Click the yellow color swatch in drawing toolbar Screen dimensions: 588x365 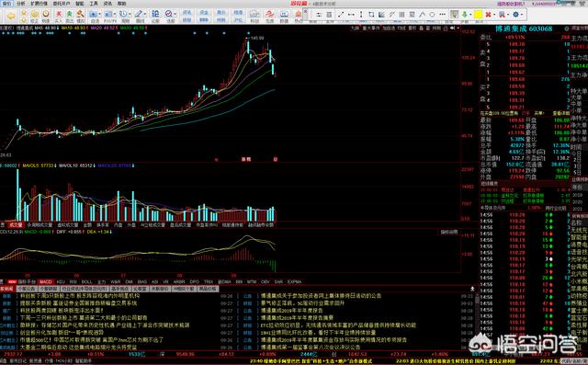478,15
